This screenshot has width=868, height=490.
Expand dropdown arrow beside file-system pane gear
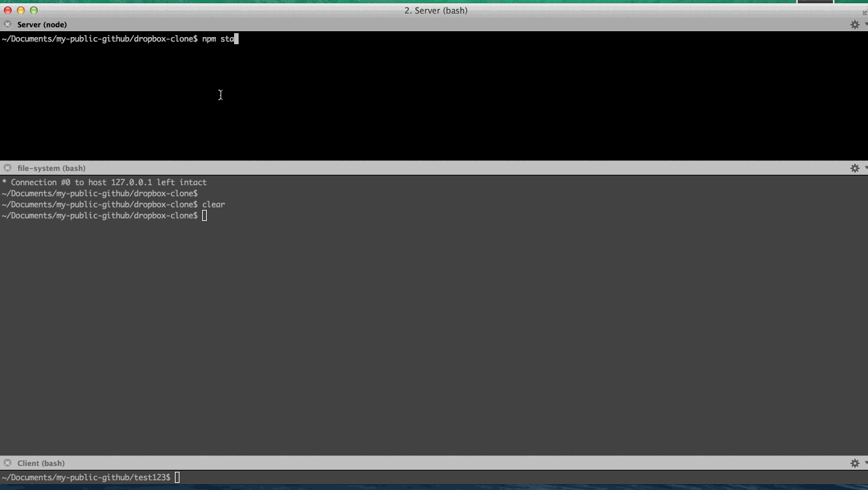[865, 168]
